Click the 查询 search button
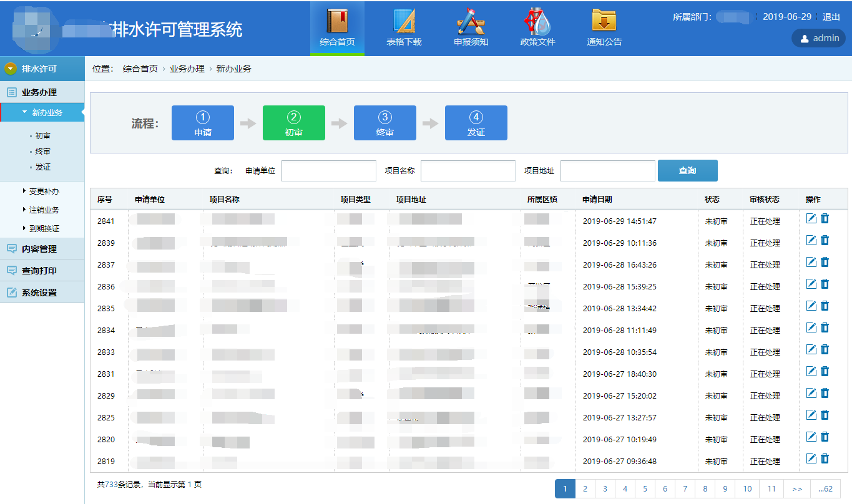Screen dimensions: 852x504 [687, 171]
